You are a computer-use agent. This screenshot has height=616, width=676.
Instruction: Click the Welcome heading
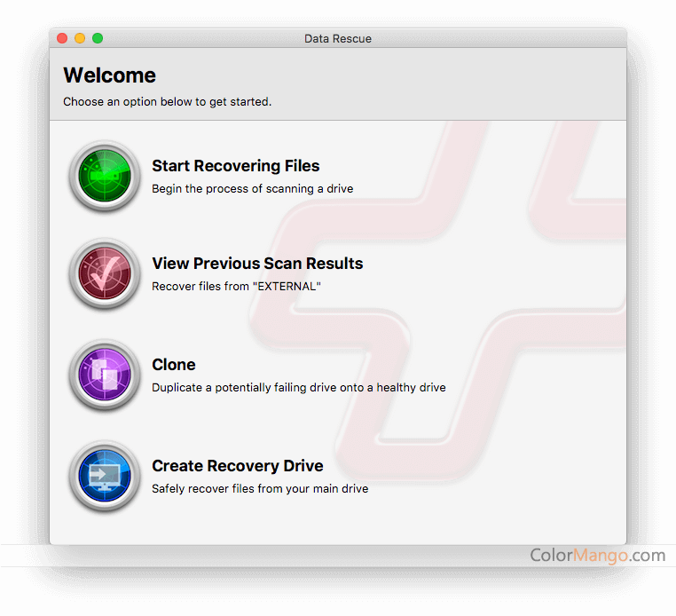[109, 75]
